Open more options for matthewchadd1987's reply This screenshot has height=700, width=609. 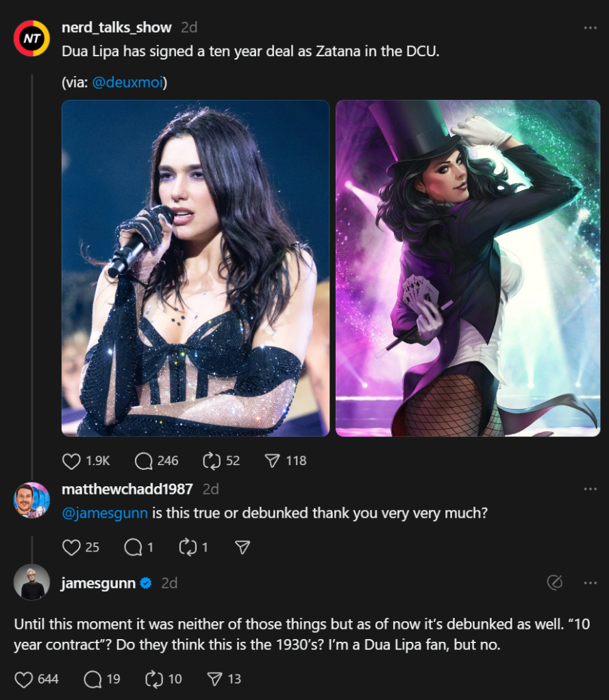coord(590,489)
